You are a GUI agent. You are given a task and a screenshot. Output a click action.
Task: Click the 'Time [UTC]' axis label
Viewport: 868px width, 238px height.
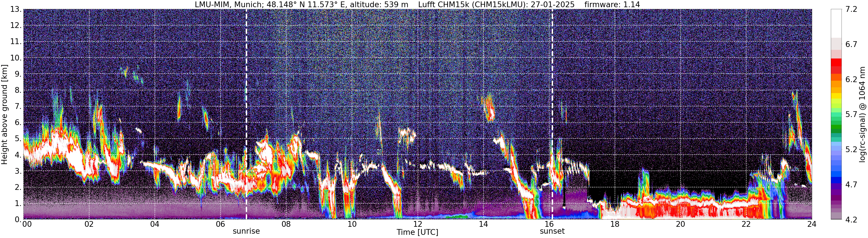(417, 232)
